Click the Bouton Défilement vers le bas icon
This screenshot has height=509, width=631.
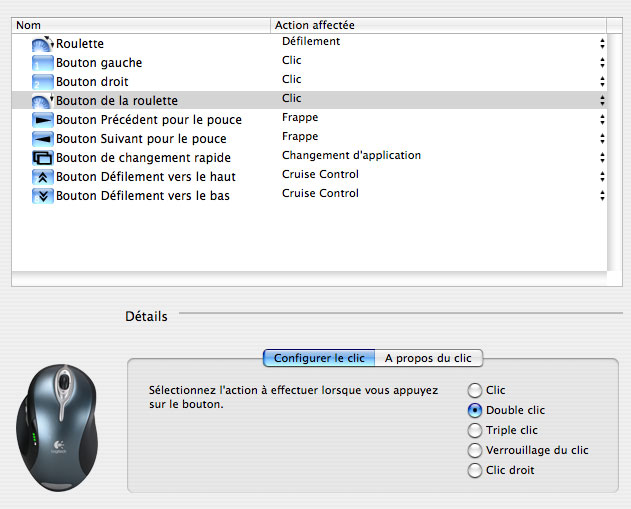pos(42,196)
